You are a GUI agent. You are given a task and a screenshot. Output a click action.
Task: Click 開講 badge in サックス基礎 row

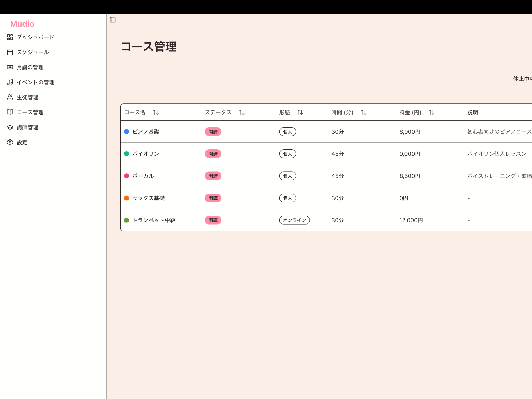coord(213,198)
